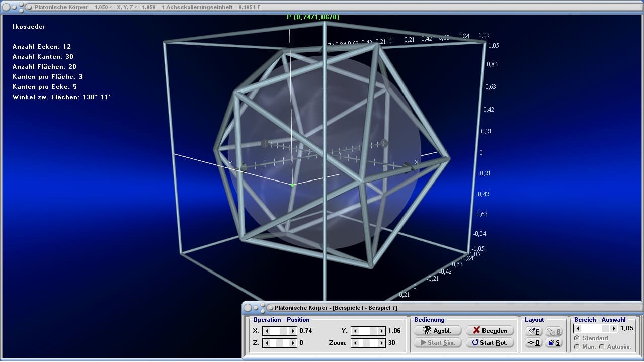Increase Y position with right arrow
This screenshot has height=362, width=644.
point(382,331)
